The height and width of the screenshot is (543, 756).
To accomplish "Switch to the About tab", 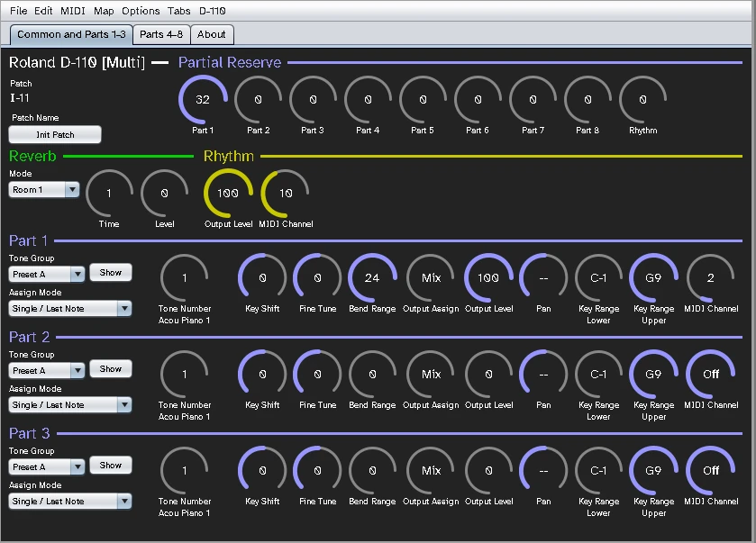I will 212,34.
